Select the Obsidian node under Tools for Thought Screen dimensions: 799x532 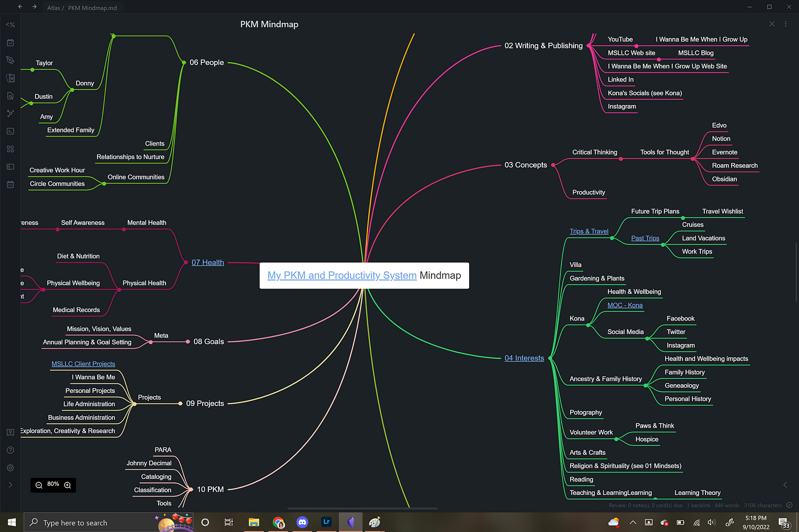point(724,179)
